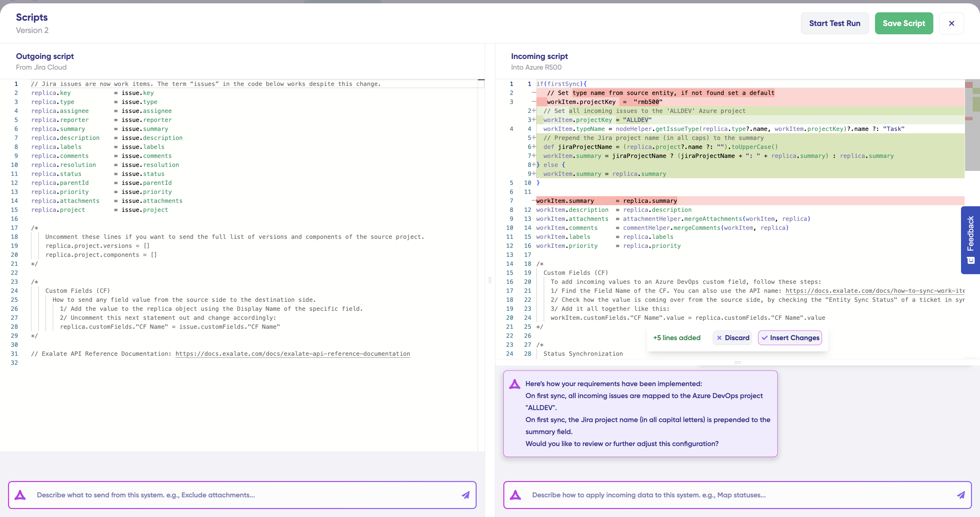The height and width of the screenshot is (517, 980).
Task: Focus the incoming script description input
Action: [x=738, y=495]
